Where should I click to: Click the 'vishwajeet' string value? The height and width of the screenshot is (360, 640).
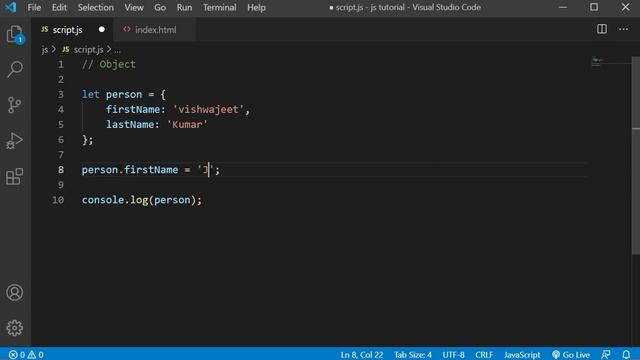pyautogui.click(x=208, y=109)
